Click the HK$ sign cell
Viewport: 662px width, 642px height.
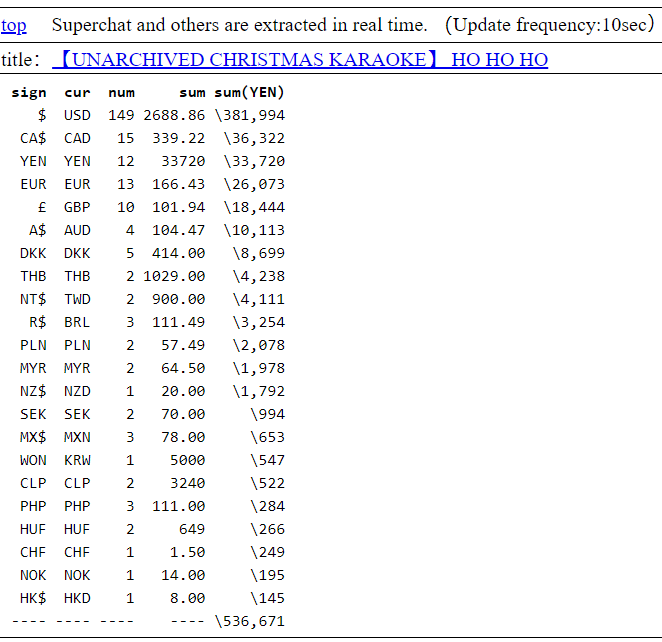point(33,599)
